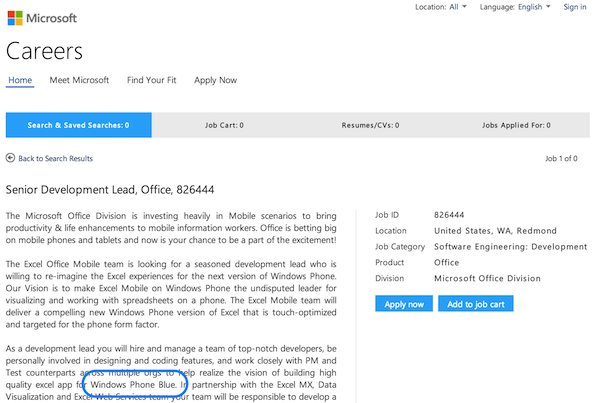Click the blue Apply now button

pos(404,304)
